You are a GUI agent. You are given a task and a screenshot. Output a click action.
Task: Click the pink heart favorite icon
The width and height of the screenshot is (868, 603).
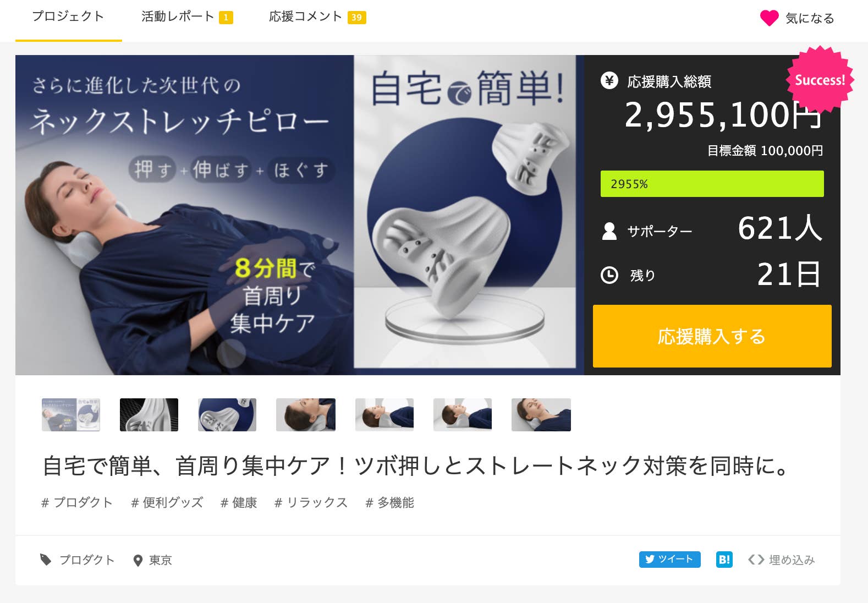[x=769, y=18]
